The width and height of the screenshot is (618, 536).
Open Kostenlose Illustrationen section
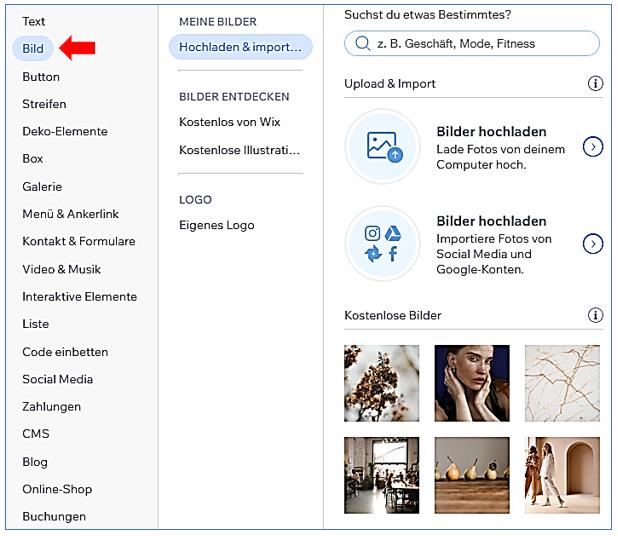click(x=239, y=150)
